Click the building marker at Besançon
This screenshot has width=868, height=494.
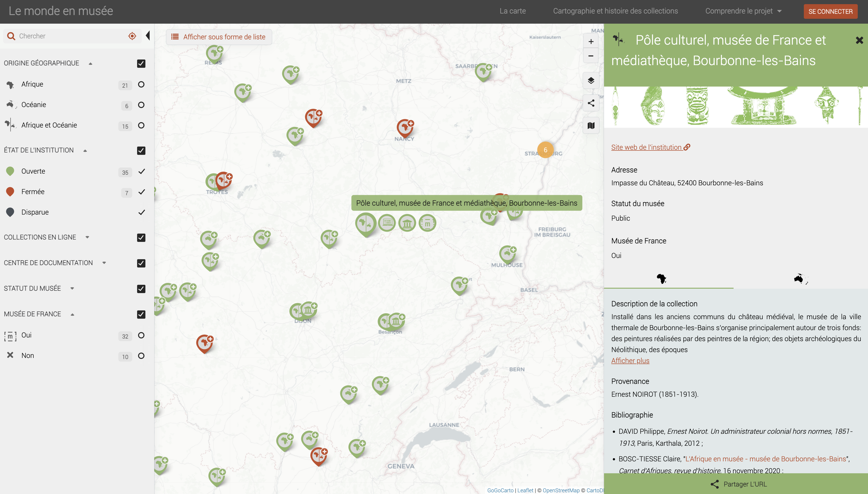click(396, 321)
